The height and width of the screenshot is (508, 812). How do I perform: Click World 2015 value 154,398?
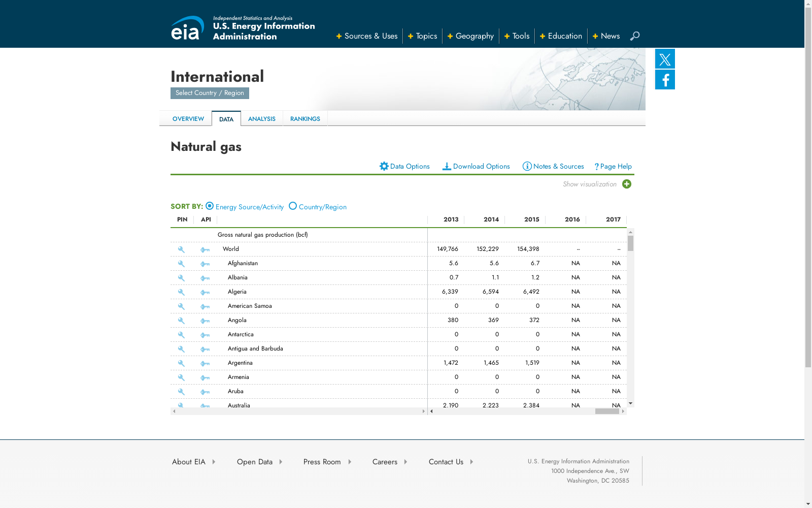528,249
